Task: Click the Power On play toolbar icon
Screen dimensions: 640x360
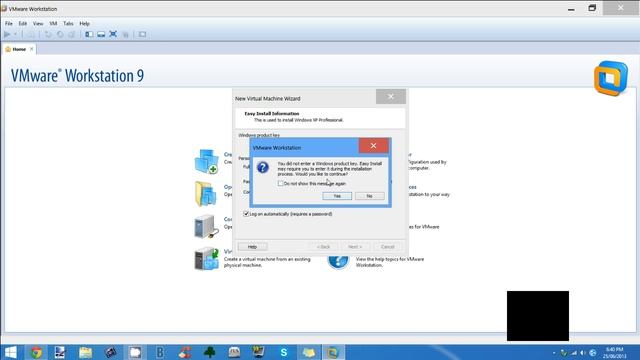Action: point(7,35)
